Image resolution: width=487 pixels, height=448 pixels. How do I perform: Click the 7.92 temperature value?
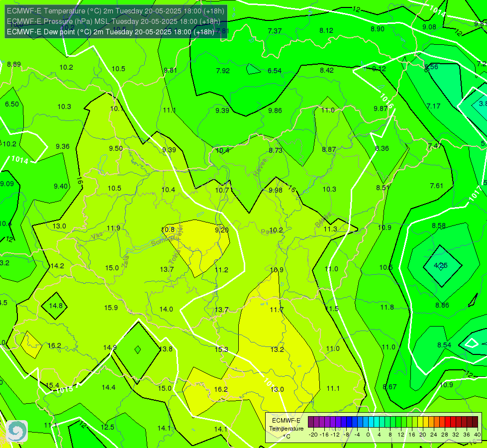pyautogui.click(x=223, y=71)
